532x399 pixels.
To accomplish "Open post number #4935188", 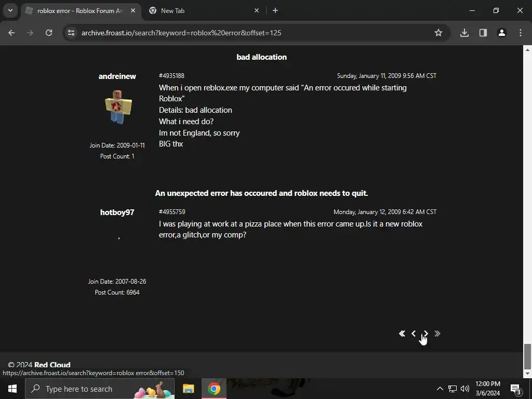I will [x=171, y=76].
